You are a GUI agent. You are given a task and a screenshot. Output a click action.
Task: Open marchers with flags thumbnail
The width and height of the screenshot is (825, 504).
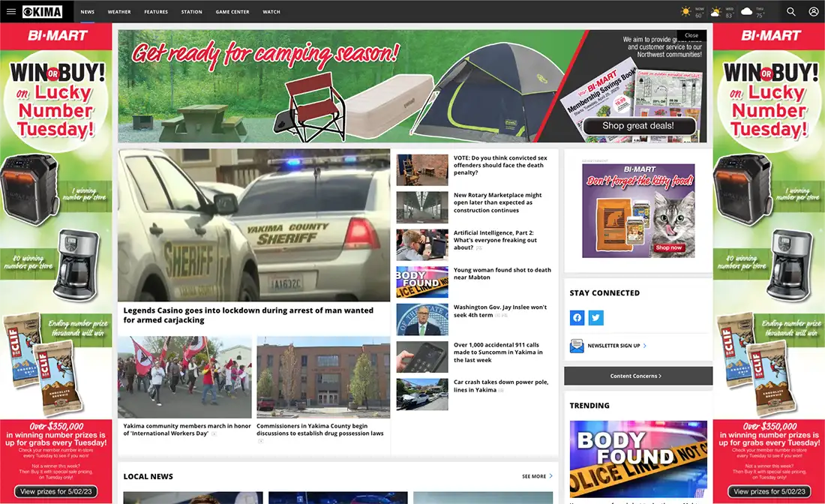click(x=184, y=377)
